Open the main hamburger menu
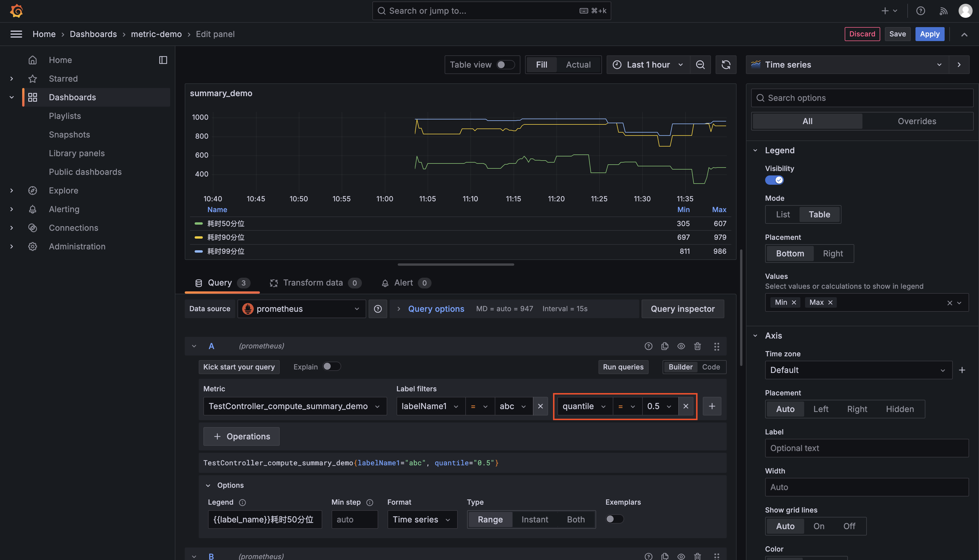The height and width of the screenshot is (560, 979). 16,34
